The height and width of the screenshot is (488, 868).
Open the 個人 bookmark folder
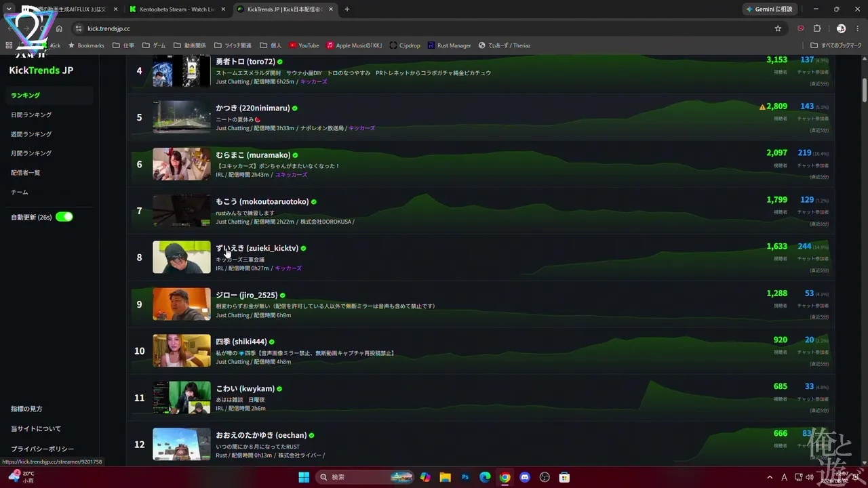click(271, 45)
